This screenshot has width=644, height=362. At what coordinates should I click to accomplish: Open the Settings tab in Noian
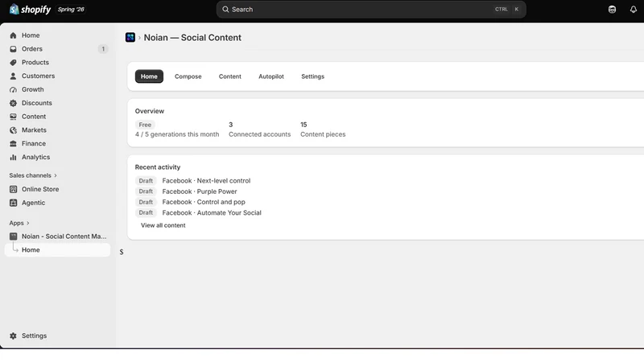coord(312,76)
